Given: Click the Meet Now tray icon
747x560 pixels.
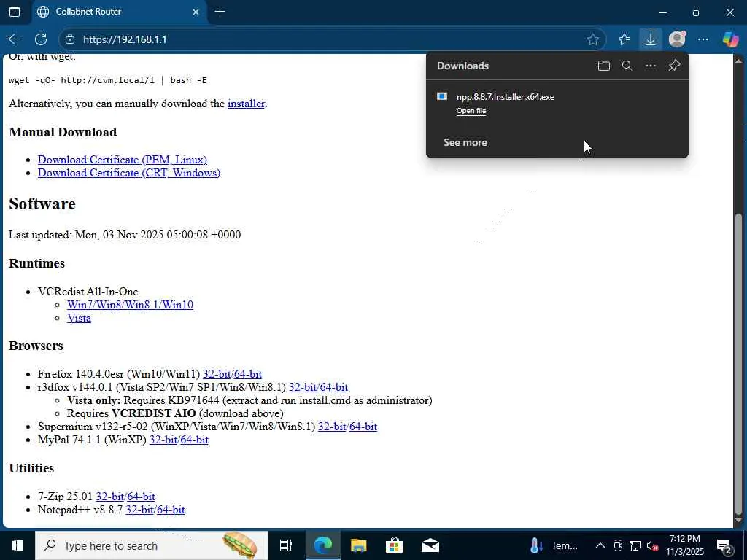Looking at the screenshot, I should [x=618, y=545].
